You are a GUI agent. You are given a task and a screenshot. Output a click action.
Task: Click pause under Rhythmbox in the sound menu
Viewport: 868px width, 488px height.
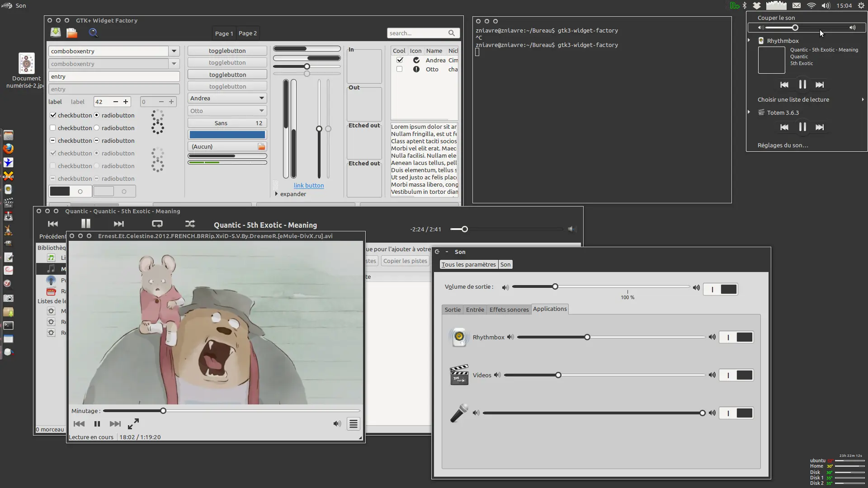[x=802, y=84]
